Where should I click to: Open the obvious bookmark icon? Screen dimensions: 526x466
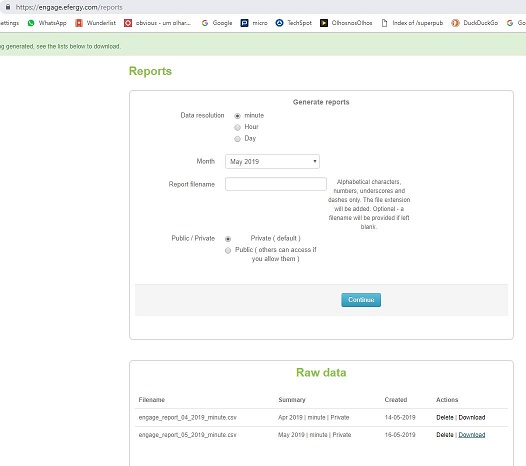[128, 23]
